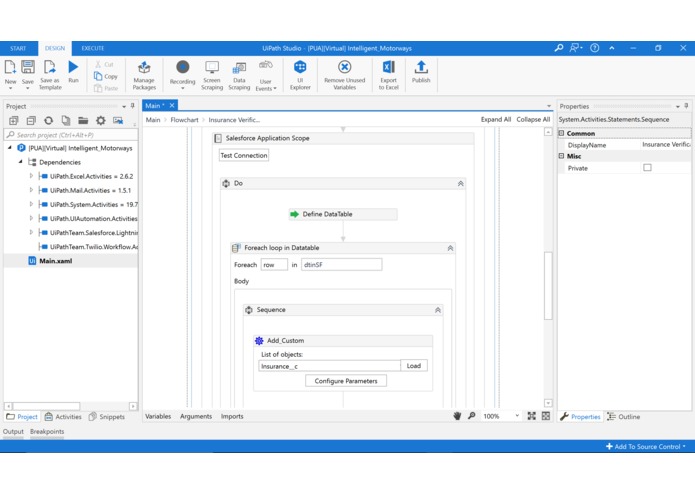Collapse the Misc properties section
The image size is (695, 494).
[562, 156]
